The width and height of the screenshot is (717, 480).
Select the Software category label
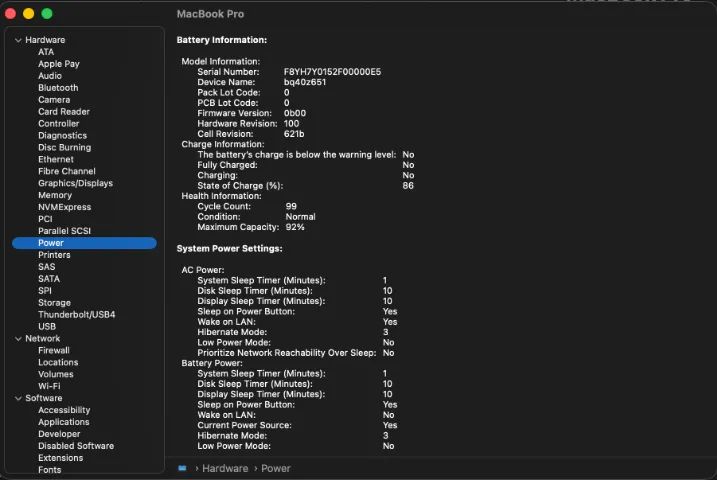coord(44,398)
